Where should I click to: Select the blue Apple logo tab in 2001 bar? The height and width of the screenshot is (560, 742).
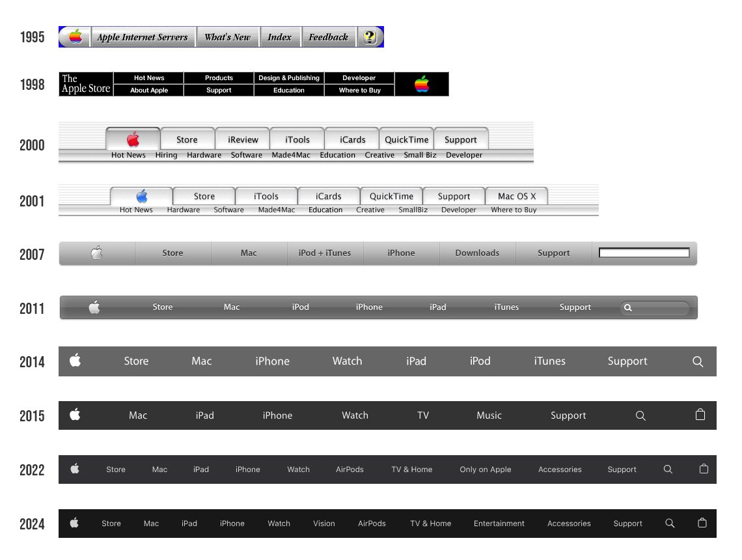pos(141,196)
